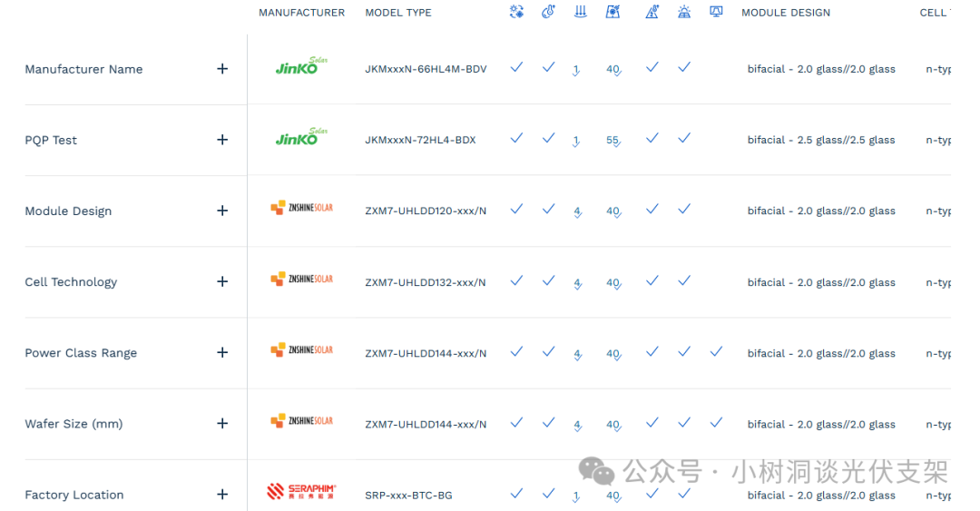
Task: Click the hail test panel header icon
Action: [613, 12]
